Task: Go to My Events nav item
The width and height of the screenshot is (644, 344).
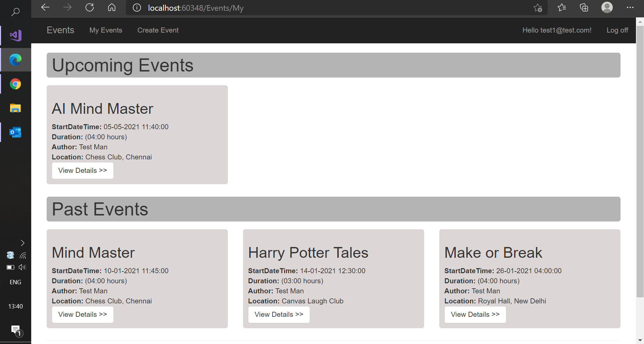Action: tap(106, 30)
